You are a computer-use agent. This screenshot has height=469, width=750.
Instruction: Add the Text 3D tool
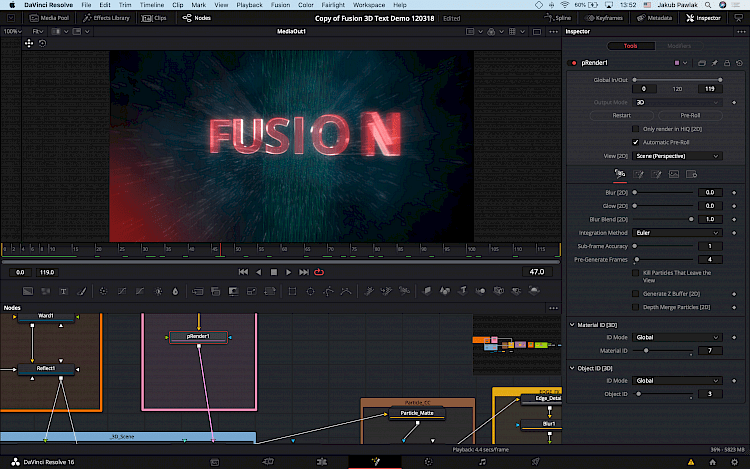[463, 291]
